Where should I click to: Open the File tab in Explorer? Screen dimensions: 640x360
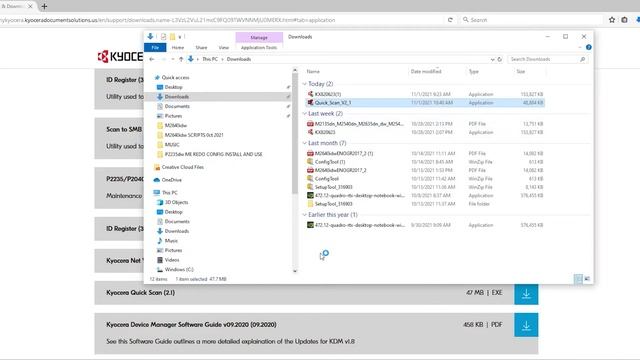point(155,47)
